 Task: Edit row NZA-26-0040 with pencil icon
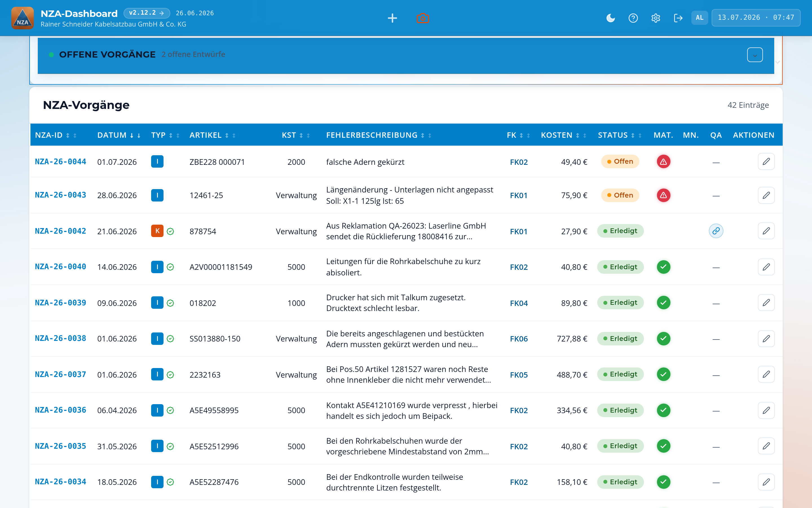pos(766,267)
